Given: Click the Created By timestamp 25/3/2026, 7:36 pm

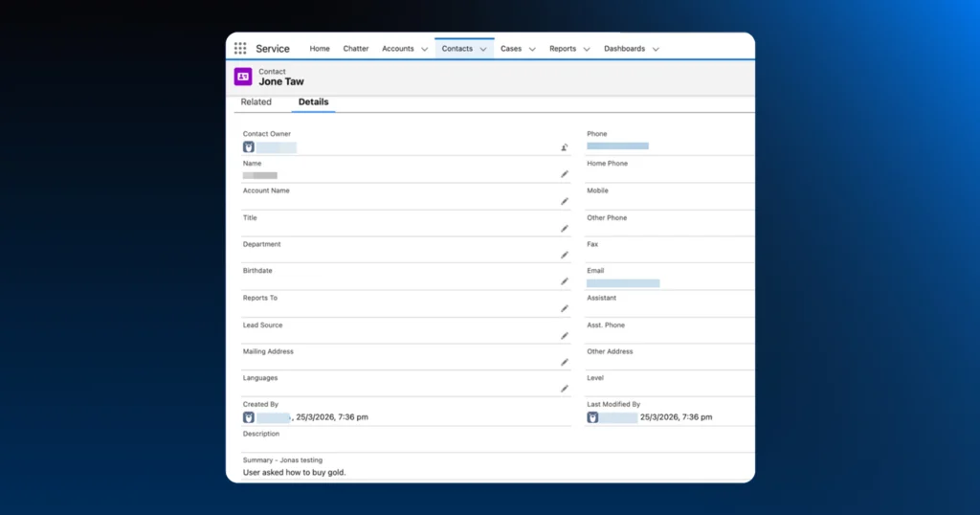Looking at the screenshot, I should tap(332, 417).
